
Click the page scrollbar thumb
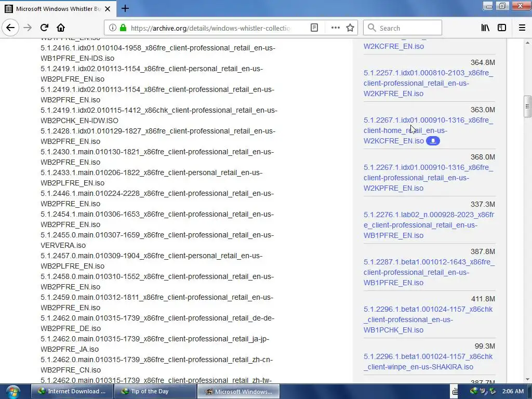click(527, 107)
